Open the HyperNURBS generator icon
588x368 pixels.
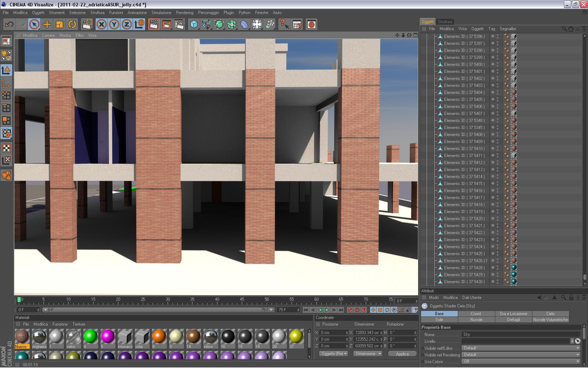[x=219, y=25]
